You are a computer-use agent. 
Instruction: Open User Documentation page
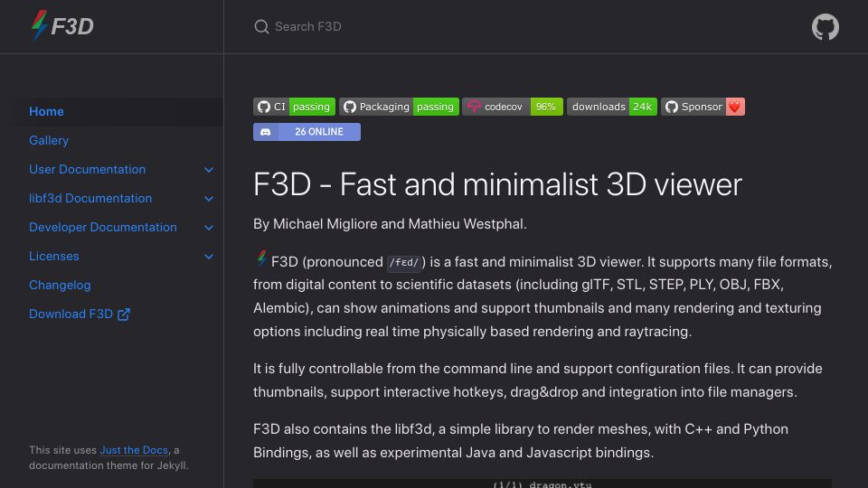click(x=88, y=169)
